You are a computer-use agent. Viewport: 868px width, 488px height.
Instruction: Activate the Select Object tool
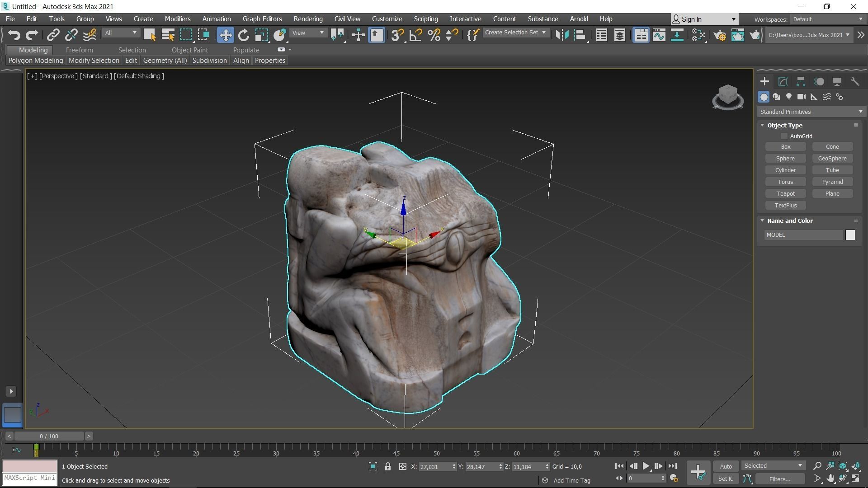click(x=149, y=35)
